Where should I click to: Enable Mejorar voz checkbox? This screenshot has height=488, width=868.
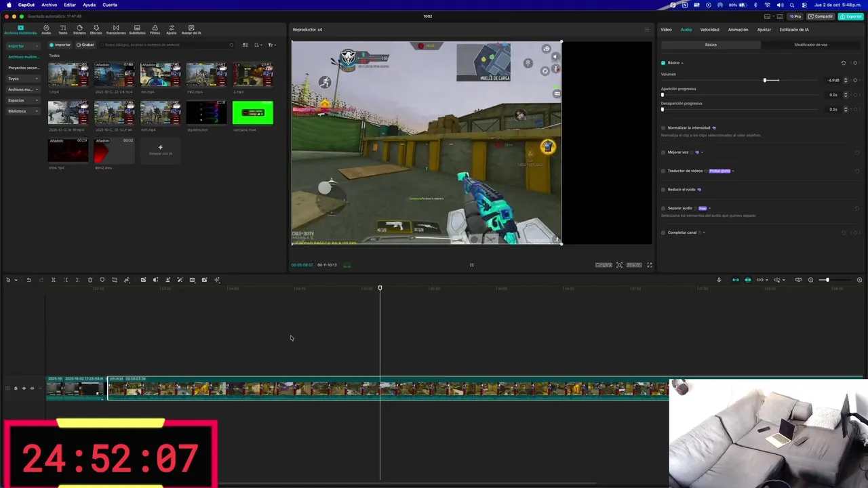[663, 152]
